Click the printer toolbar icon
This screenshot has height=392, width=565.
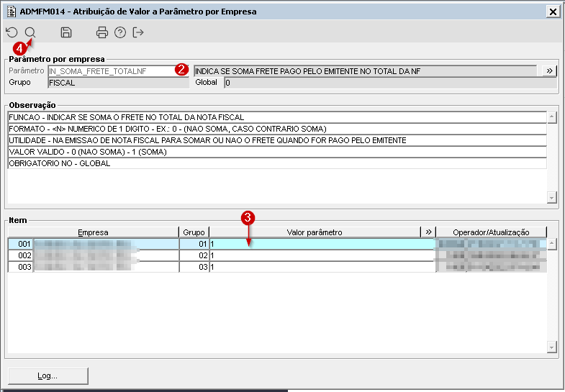point(102,32)
